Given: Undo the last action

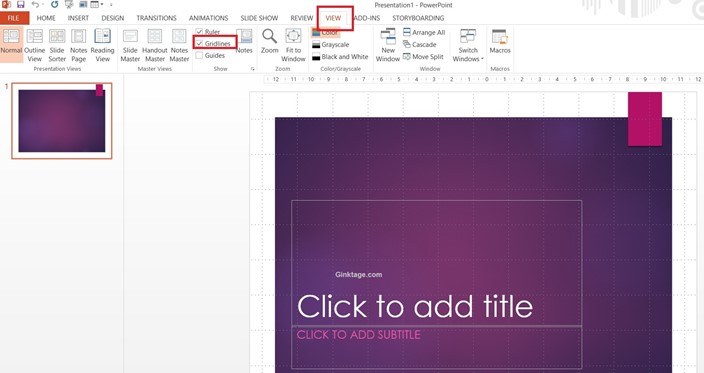Looking at the screenshot, I should (x=35, y=4).
